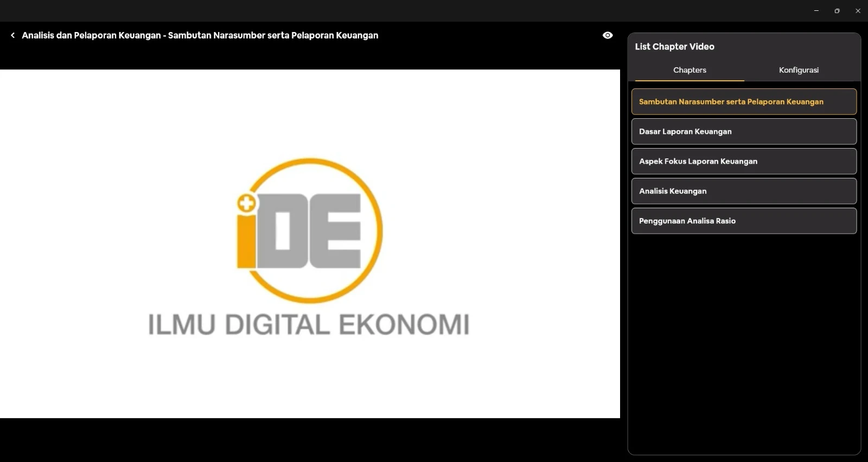Toggle the eye visibility icon above the video
Viewport: 868px width, 462px height.
click(x=608, y=35)
